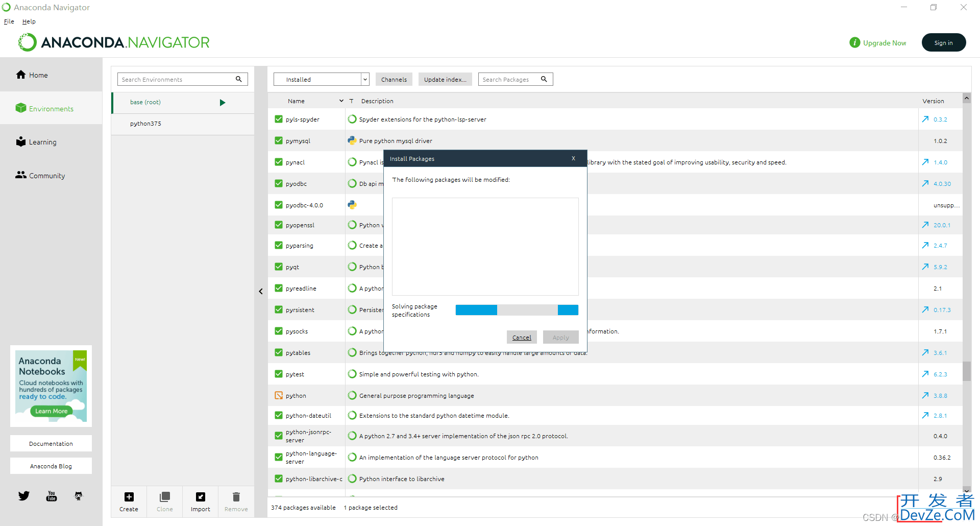Click the Python logo icon for pymysql
This screenshot has width=980, height=526.
tap(352, 140)
